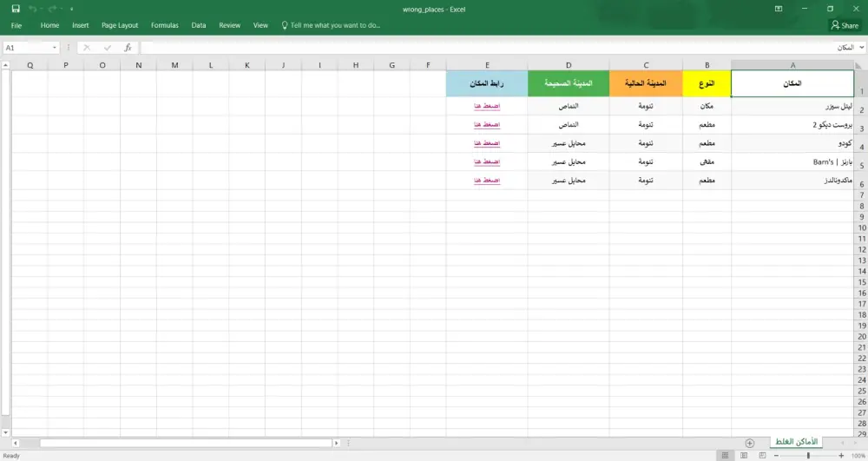This screenshot has height=461, width=868.
Task: Select row 20 header
Action: click(x=861, y=337)
